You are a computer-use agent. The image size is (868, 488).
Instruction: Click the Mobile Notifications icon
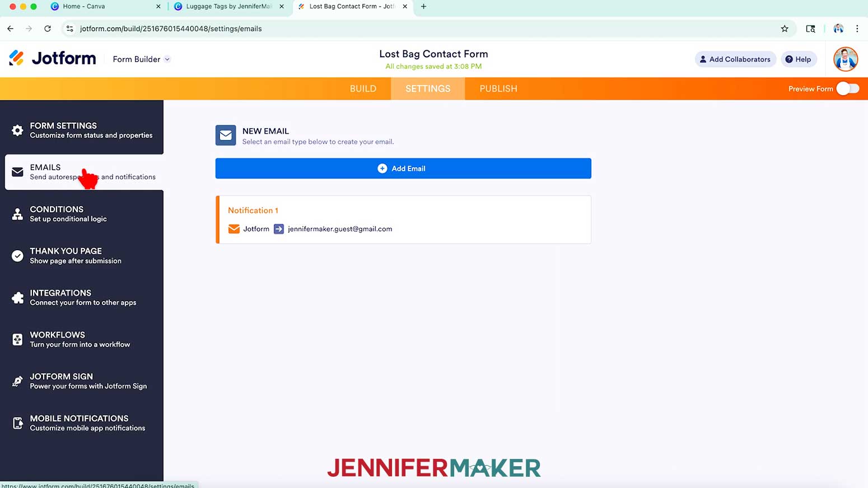pyautogui.click(x=17, y=423)
